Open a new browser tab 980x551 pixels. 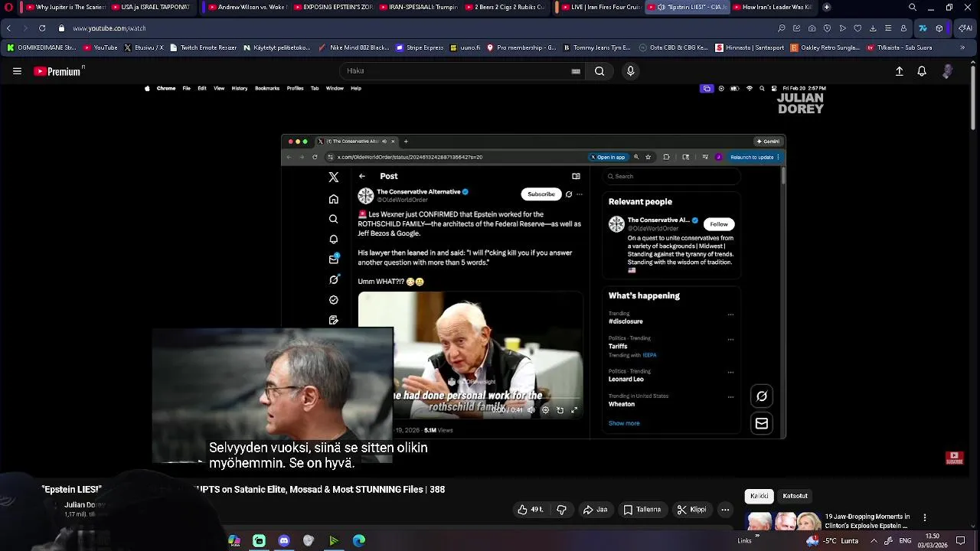826,7
